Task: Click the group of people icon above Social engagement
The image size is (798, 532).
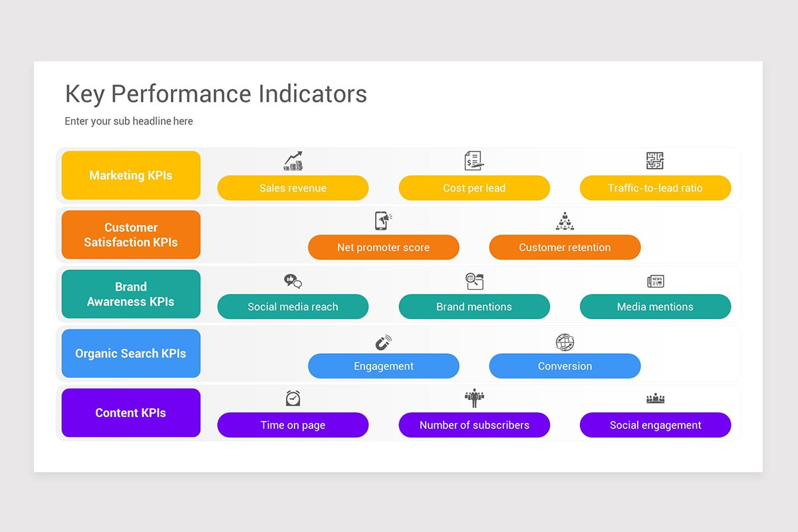Action: pos(656,399)
